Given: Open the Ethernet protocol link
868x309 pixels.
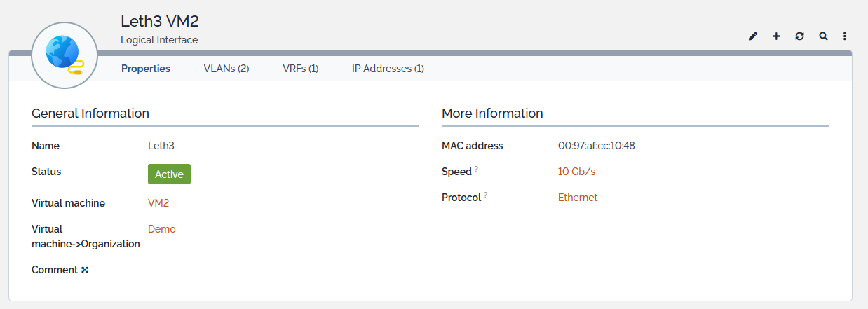Looking at the screenshot, I should click(x=578, y=198).
